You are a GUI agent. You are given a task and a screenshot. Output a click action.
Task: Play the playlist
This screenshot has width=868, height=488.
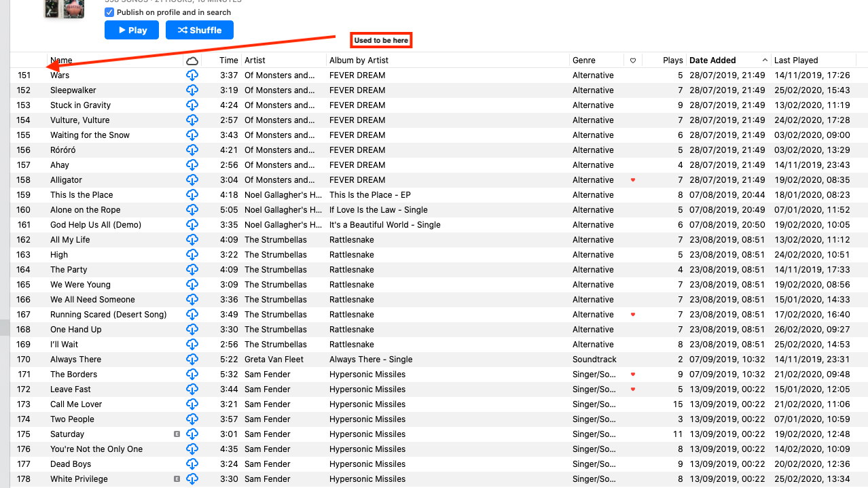[x=132, y=30]
